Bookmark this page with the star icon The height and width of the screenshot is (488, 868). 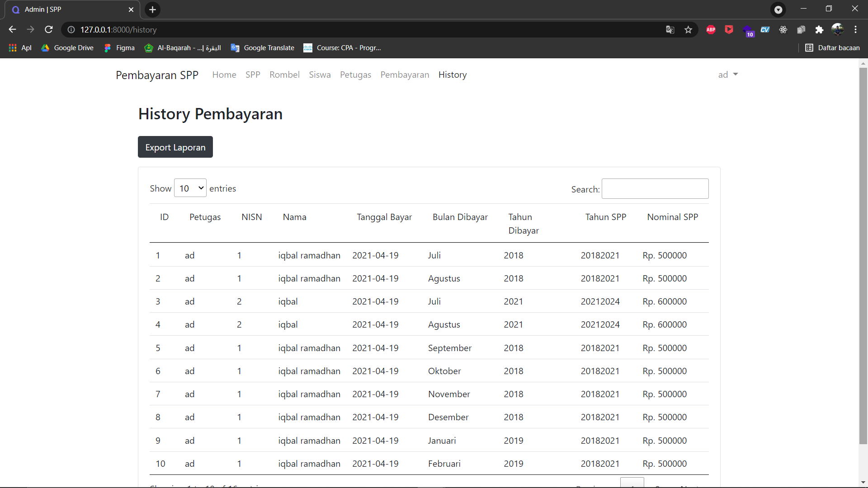tap(688, 29)
